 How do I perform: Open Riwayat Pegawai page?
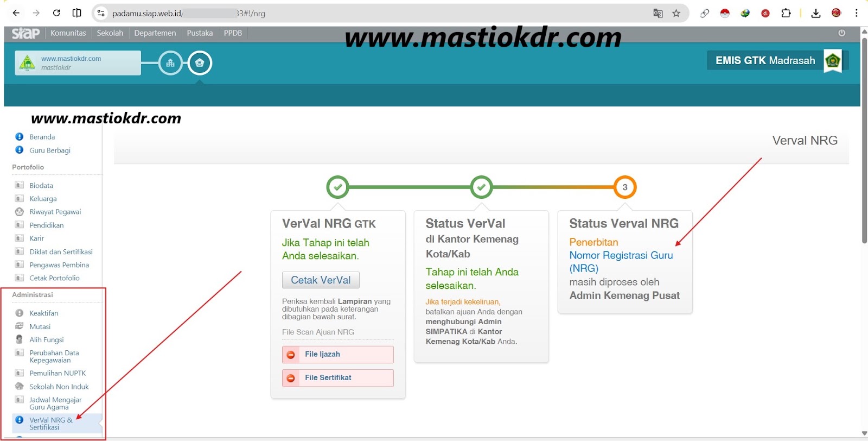click(55, 212)
